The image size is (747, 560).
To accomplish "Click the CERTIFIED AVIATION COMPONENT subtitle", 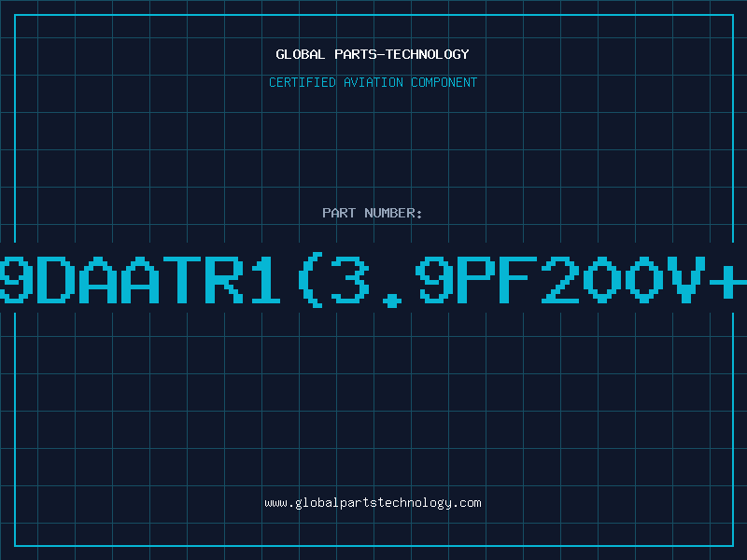I will click(373, 82).
